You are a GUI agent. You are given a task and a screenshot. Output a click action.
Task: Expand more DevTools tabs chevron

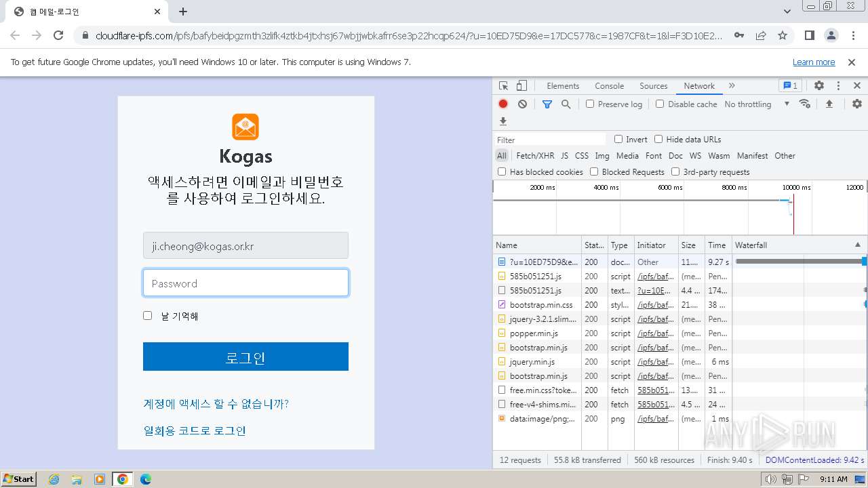coord(732,86)
